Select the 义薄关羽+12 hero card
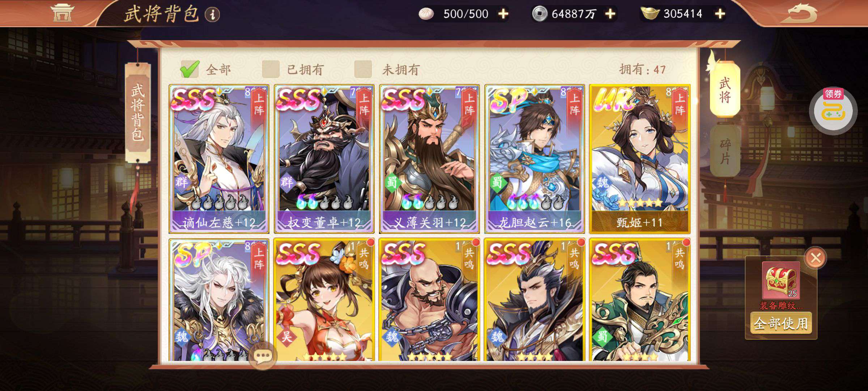The width and height of the screenshot is (868, 391). 429,159
